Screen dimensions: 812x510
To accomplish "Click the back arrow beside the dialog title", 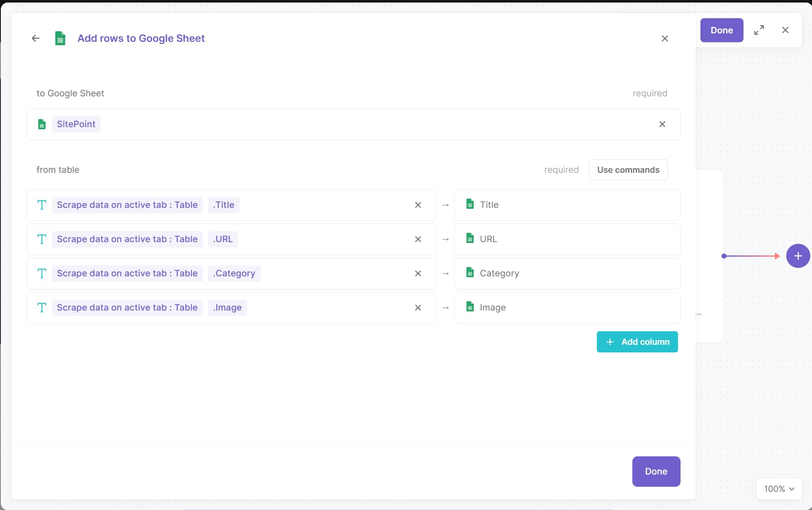I will [36, 38].
